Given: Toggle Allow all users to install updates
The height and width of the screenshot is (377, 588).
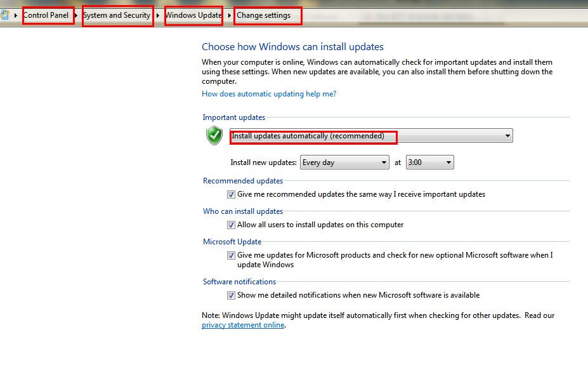Looking at the screenshot, I should [231, 225].
